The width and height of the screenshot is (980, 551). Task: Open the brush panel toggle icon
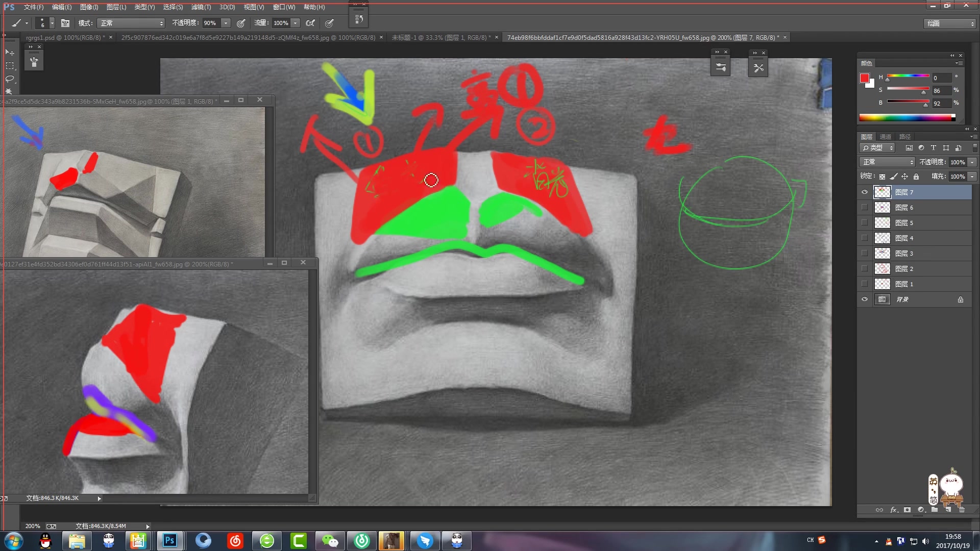pos(65,23)
